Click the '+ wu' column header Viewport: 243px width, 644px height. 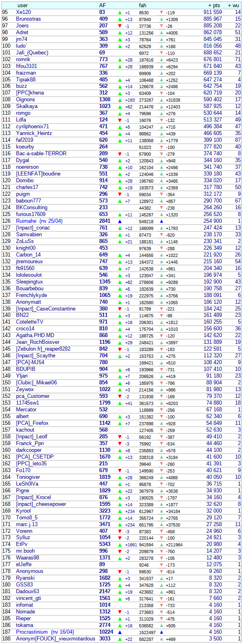click(x=234, y=5)
